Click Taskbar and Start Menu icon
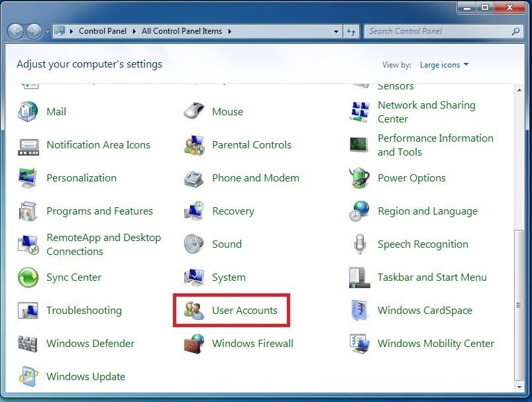Screen dimensions: 532x402 click(359, 277)
